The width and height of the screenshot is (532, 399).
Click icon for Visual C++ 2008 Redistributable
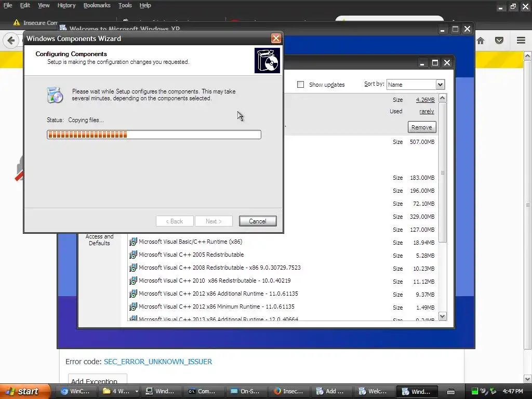coord(133,268)
